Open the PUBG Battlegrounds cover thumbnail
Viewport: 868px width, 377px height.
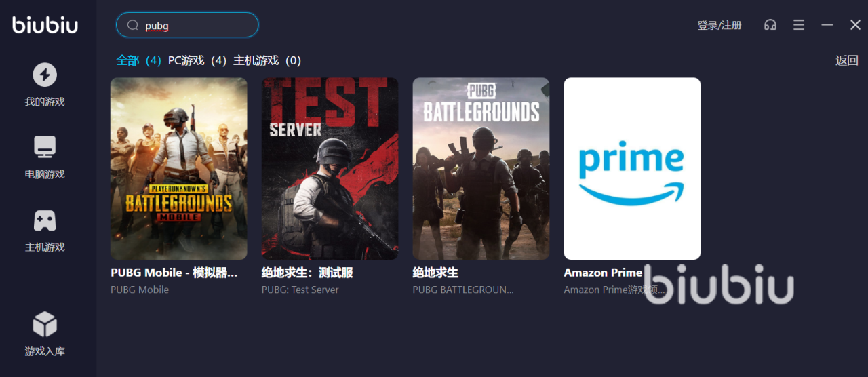481,168
